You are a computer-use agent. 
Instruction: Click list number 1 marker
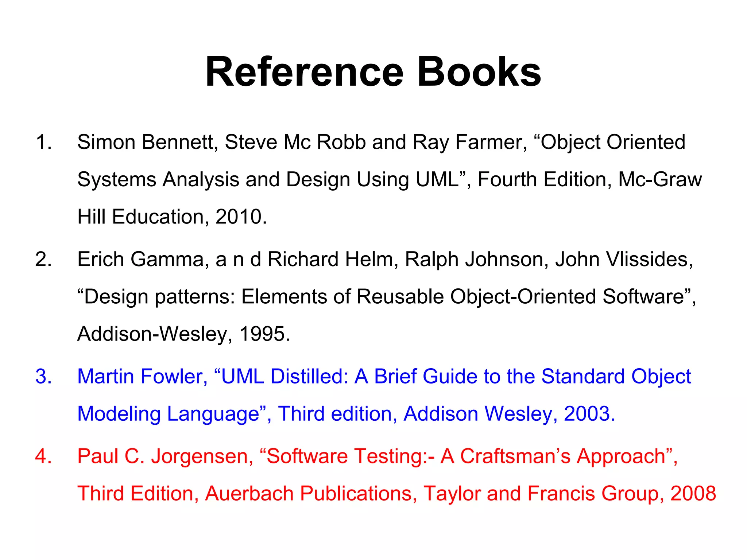click(43, 142)
